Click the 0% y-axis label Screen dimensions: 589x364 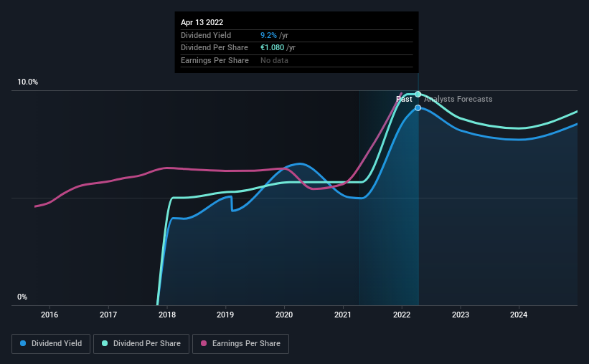22,297
